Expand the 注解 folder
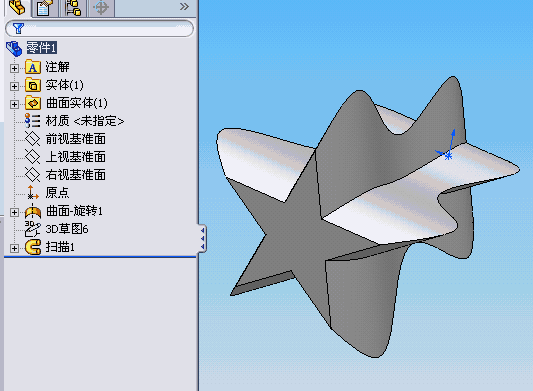The width and height of the screenshot is (533, 391). (14, 68)
